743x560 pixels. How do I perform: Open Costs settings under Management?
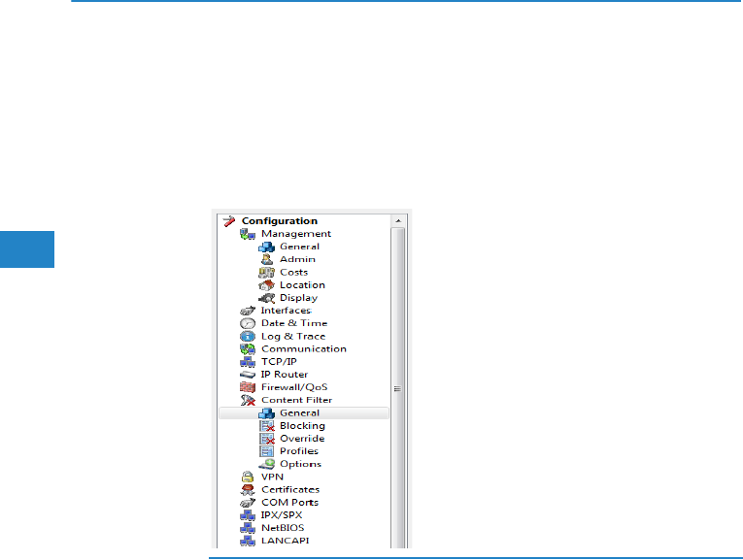click(x=295, y=272)
